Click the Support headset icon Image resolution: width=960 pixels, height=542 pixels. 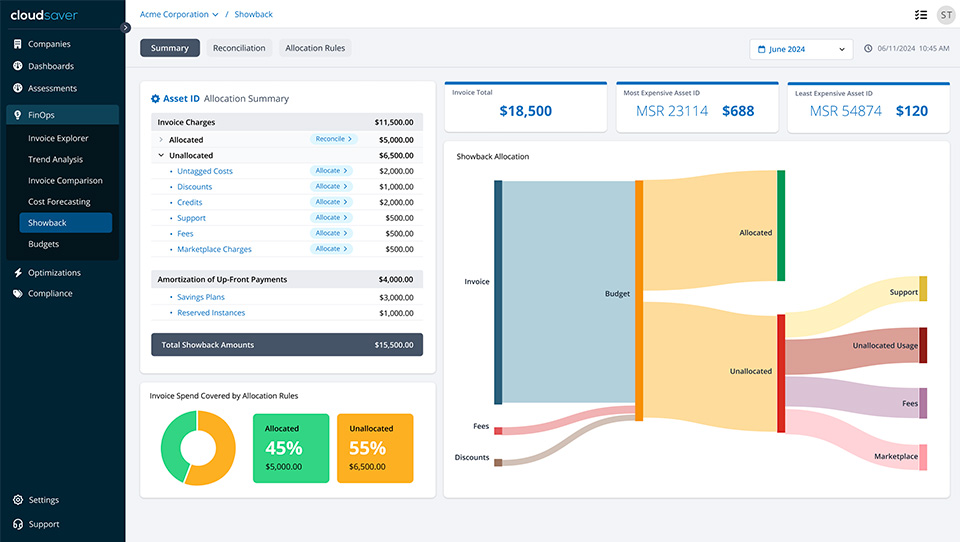[x=18, y=524]
